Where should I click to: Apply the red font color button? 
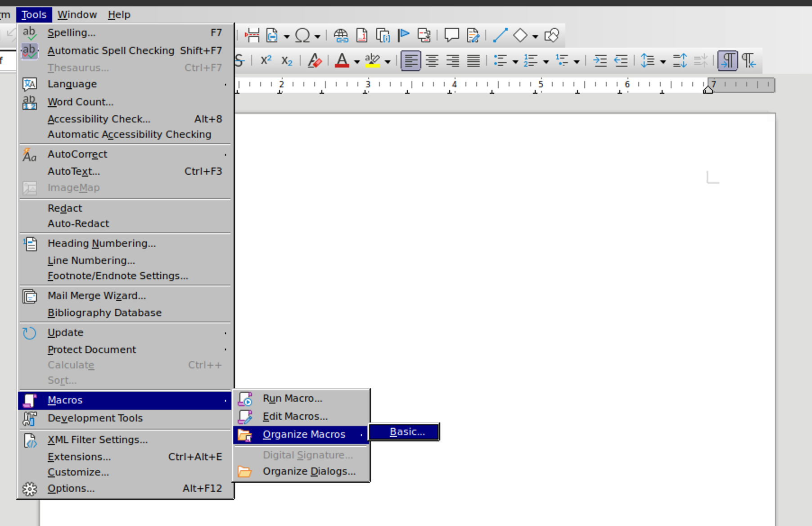342,60
